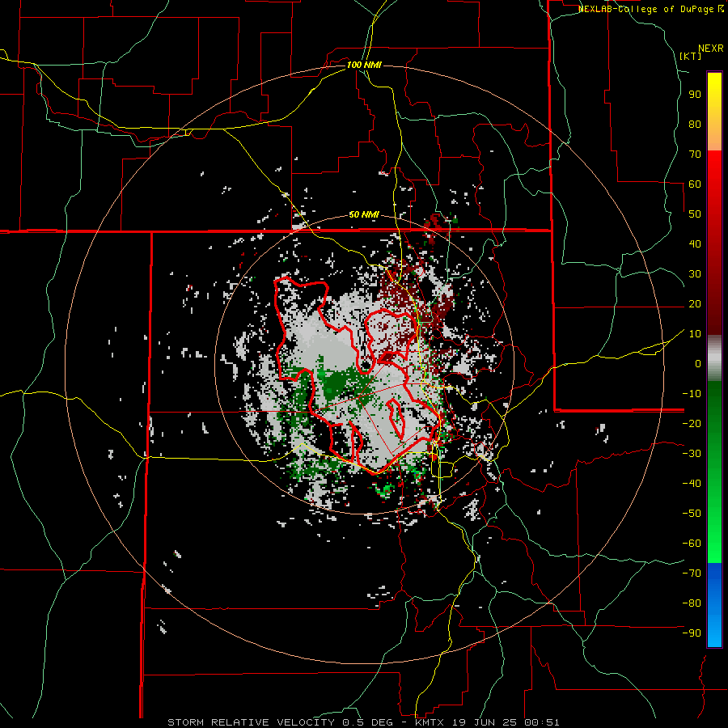This screenshot has height=728, width=728.
Task: Select the -40 value on velocity scale
Action: [x=692, y=484]
